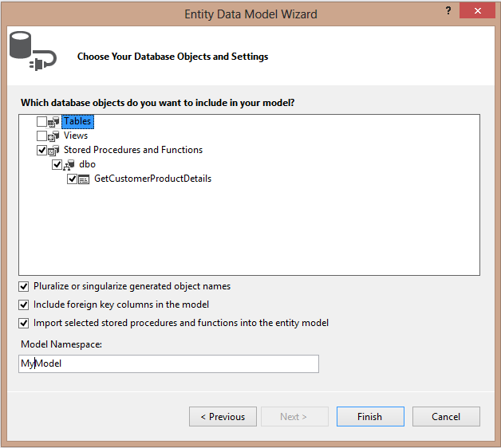Click the Views node icon
501x448 pixels.
(x=53, y=136)
